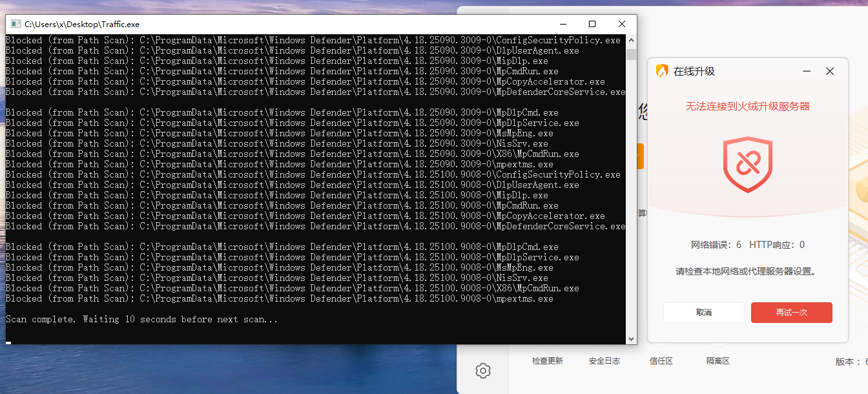Click the 25090.3009-0 ConfigSecurityPolicy.exe blocked line

tap(313, 40)
